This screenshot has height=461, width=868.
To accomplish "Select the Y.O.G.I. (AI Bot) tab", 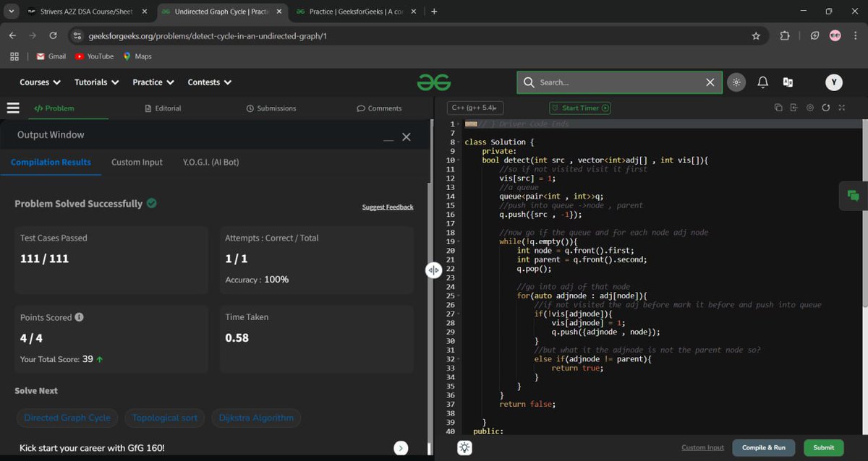I will point(210,162).
